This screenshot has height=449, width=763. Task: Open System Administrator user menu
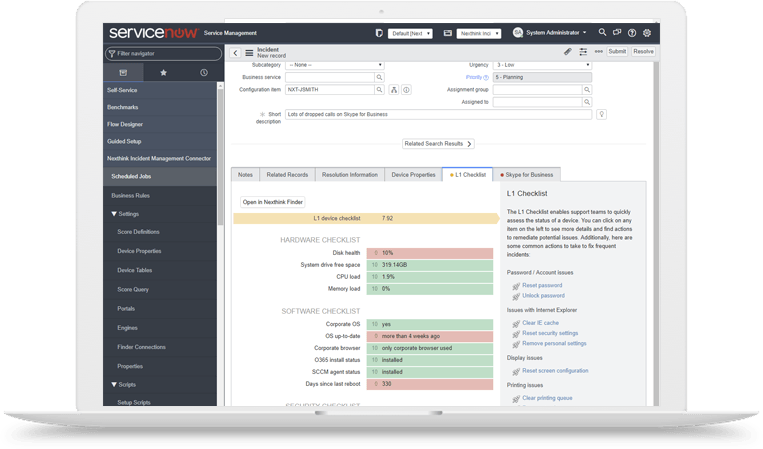tap(550, 33)
